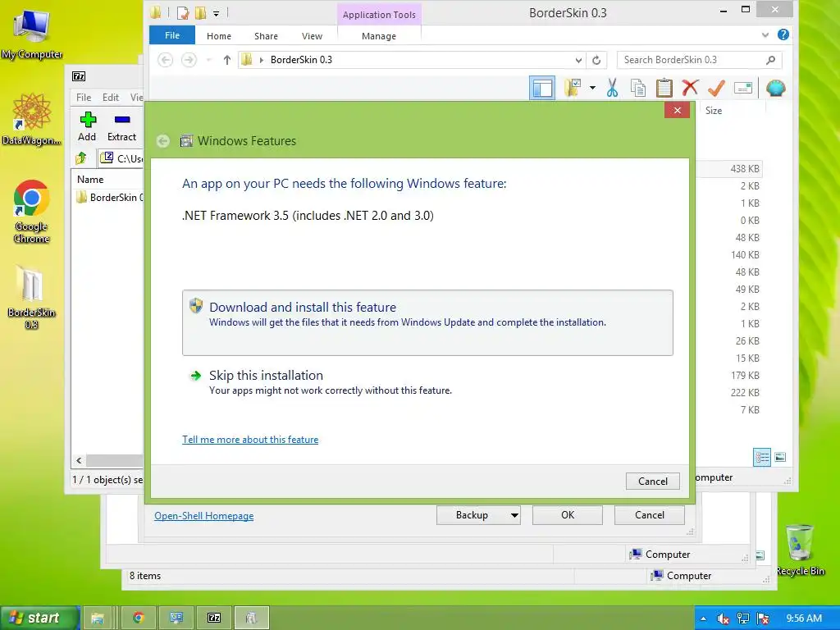This screenshot has width=840, height=630.
Task: Open My Computer desktop icon
Action: [32, 34]
